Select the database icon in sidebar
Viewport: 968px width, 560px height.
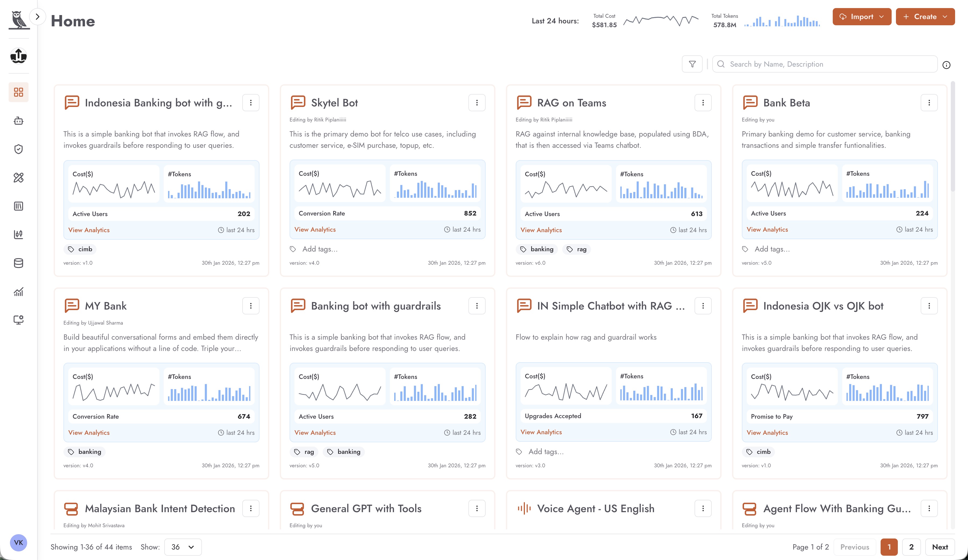coord(19,263)
